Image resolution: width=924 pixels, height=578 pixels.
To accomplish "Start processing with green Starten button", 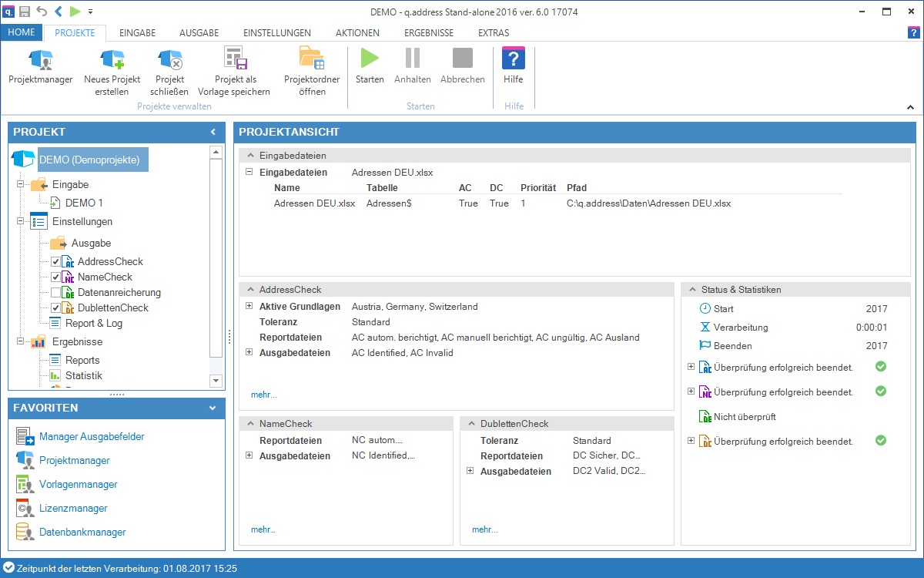I will point(370,59).
